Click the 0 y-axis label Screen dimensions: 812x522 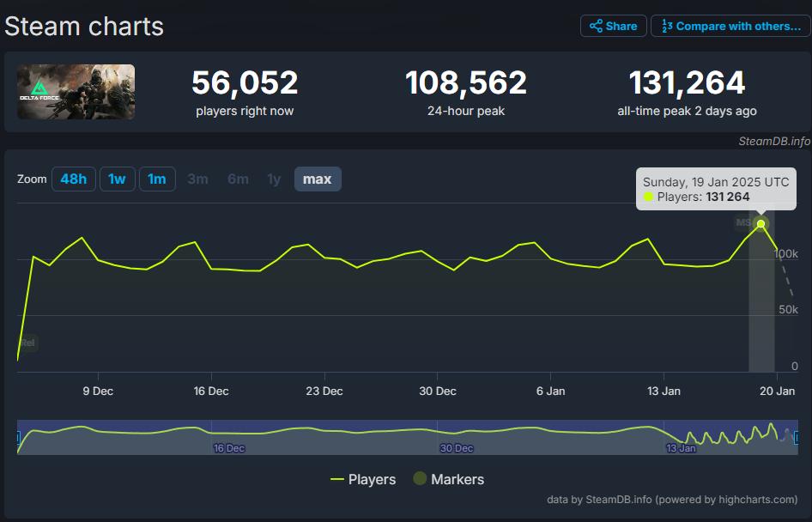[x=795, y=366]
